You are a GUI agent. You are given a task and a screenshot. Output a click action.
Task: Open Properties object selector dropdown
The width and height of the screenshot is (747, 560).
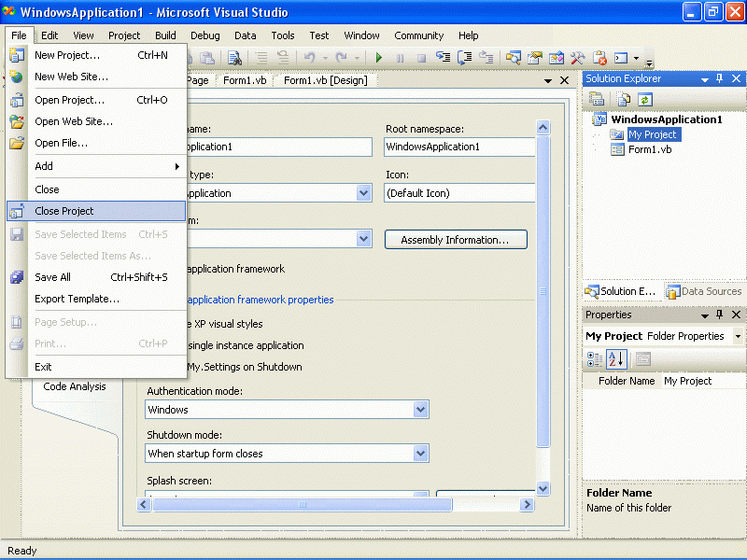[x=738, y=336]
